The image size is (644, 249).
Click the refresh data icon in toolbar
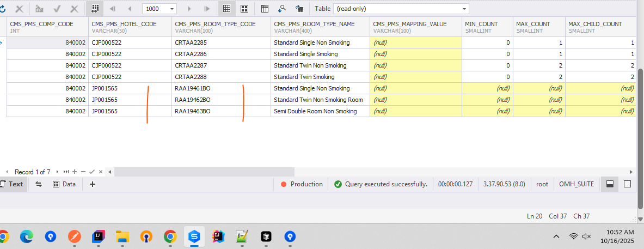click(x=2, y=9)
